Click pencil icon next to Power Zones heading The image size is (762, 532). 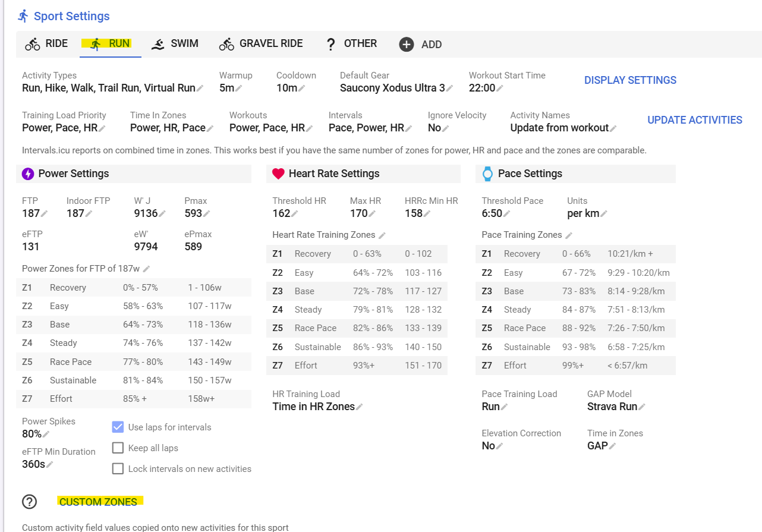click(x=146, y=269)
